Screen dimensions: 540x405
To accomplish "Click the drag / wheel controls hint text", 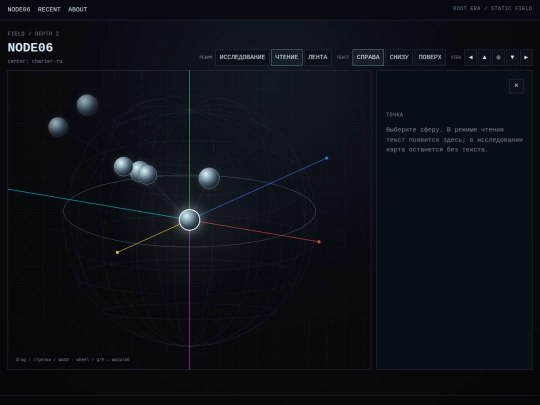I will 73,360.
